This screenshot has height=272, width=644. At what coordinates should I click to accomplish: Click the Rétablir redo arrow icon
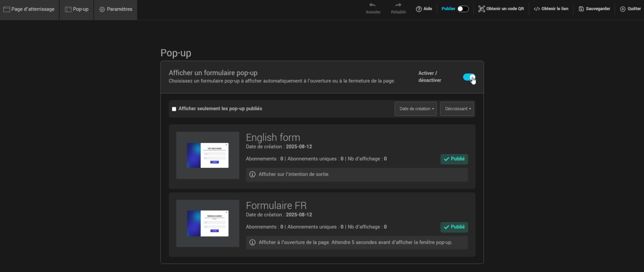398,5
